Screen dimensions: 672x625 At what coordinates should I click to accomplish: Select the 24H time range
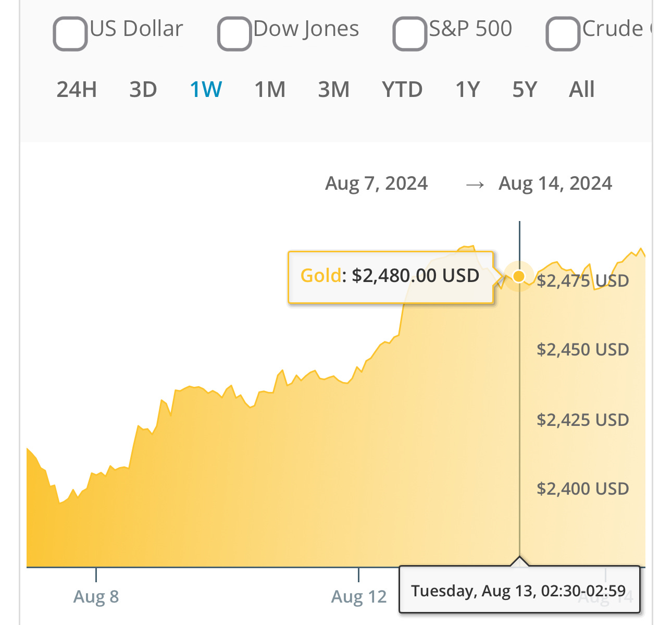click(x=77, y=90)
